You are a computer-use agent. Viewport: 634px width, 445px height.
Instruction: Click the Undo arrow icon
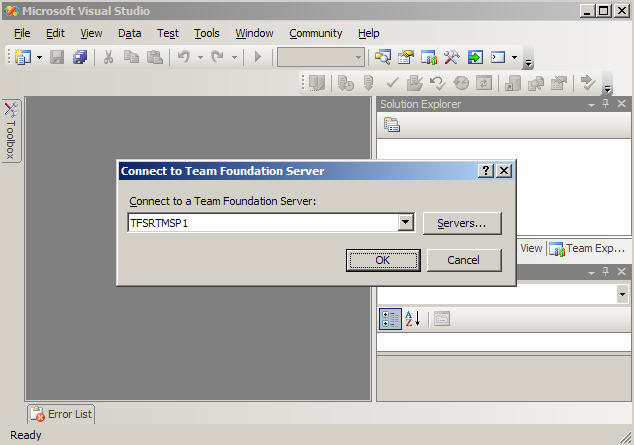[x=184, y=57]
